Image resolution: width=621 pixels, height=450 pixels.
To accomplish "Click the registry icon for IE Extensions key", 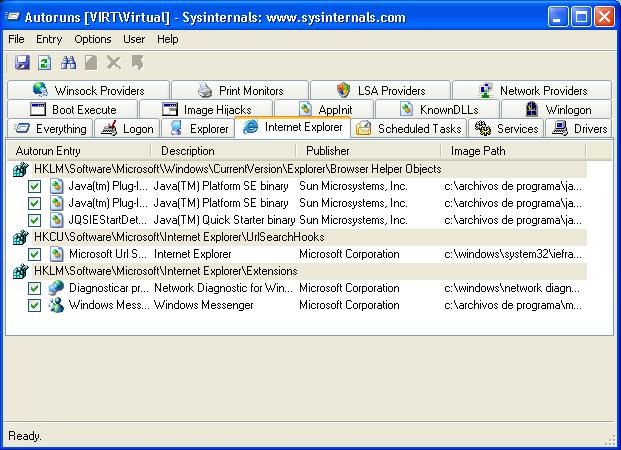I will pos(21,271).
